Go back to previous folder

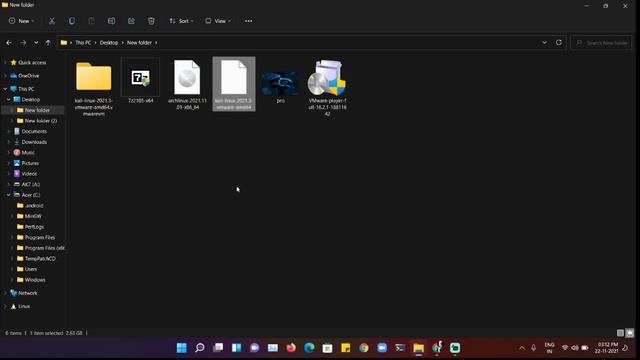[x=9, y=42]
